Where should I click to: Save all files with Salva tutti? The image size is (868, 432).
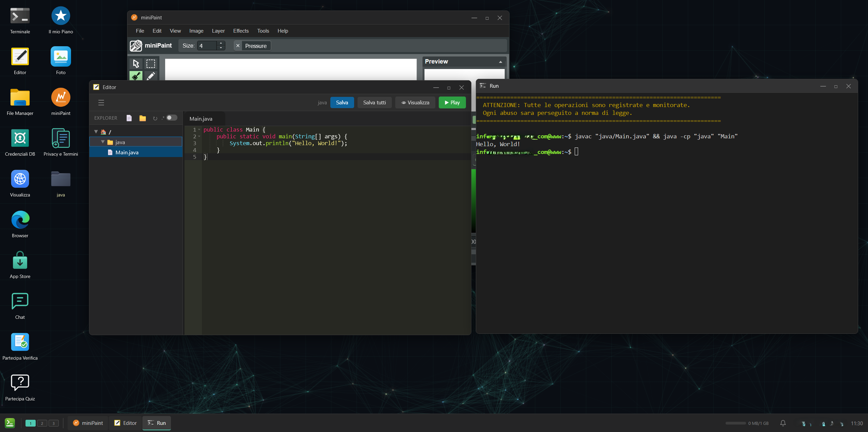[374, 102]
